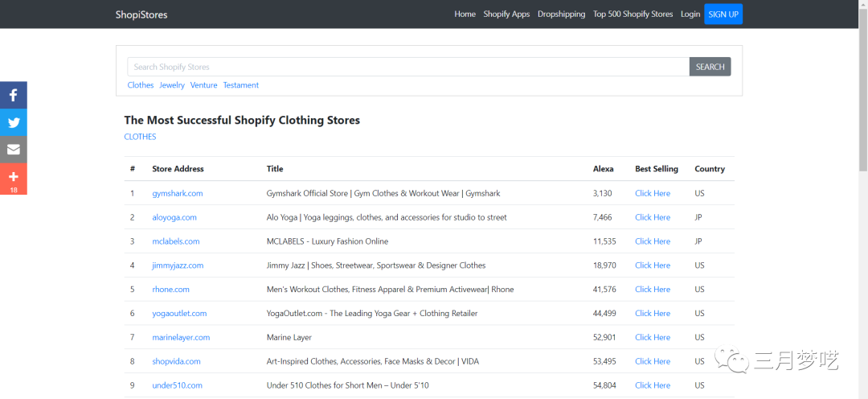
Task: Open the Home menu item
Action: click(465, 14)
